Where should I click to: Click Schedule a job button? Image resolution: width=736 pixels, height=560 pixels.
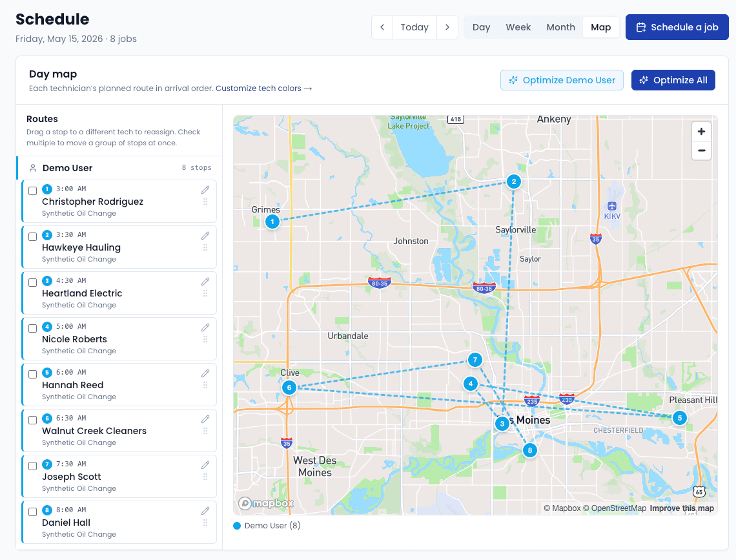point(677,27)
